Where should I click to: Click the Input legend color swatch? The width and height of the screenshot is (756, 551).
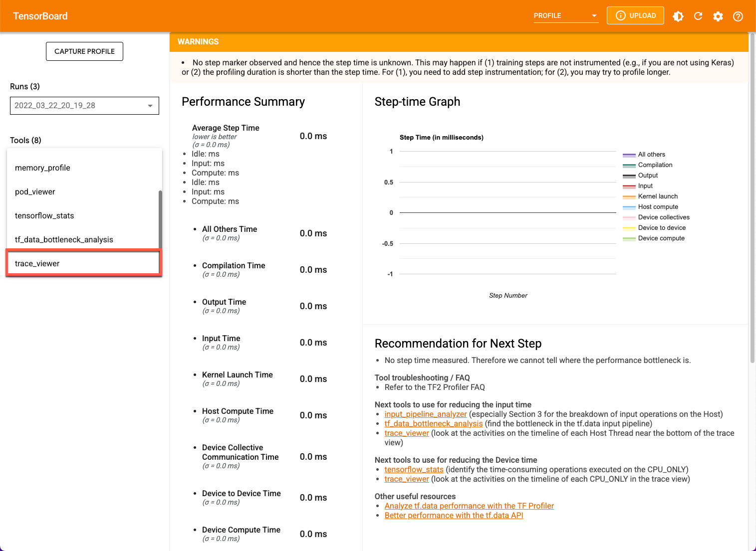(629, 186)
